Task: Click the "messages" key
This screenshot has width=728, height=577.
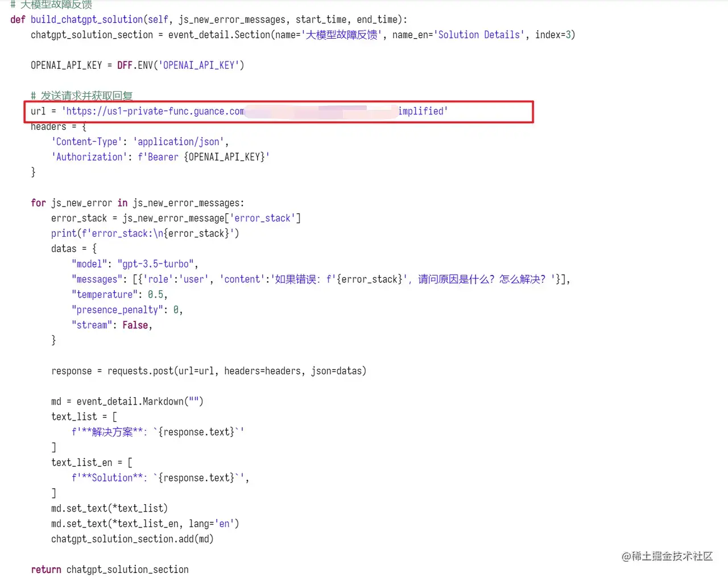Action: (97, 279)
